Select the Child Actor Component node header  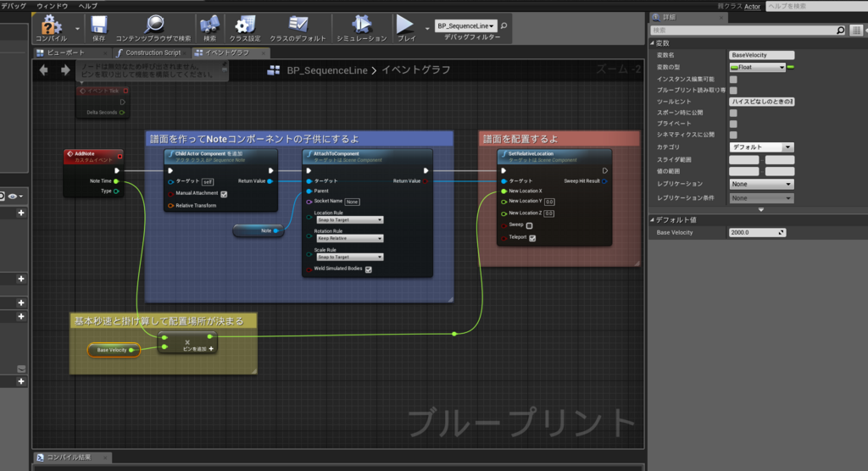(220, 157)
